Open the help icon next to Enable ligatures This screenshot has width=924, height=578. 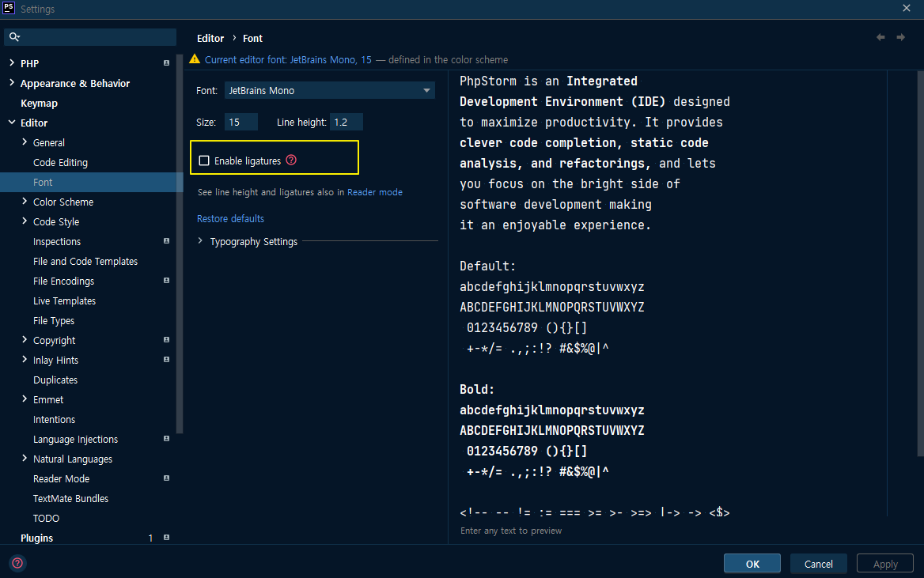tap(291, 161)
